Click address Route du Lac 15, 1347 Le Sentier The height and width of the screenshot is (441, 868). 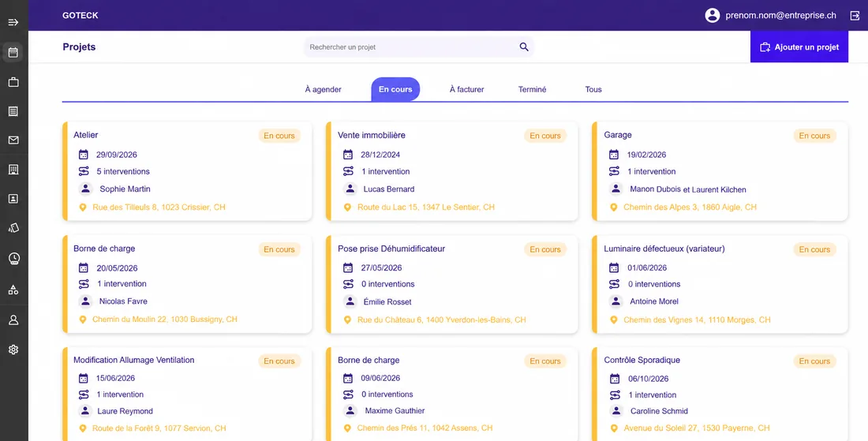click(x=425, y=207)
